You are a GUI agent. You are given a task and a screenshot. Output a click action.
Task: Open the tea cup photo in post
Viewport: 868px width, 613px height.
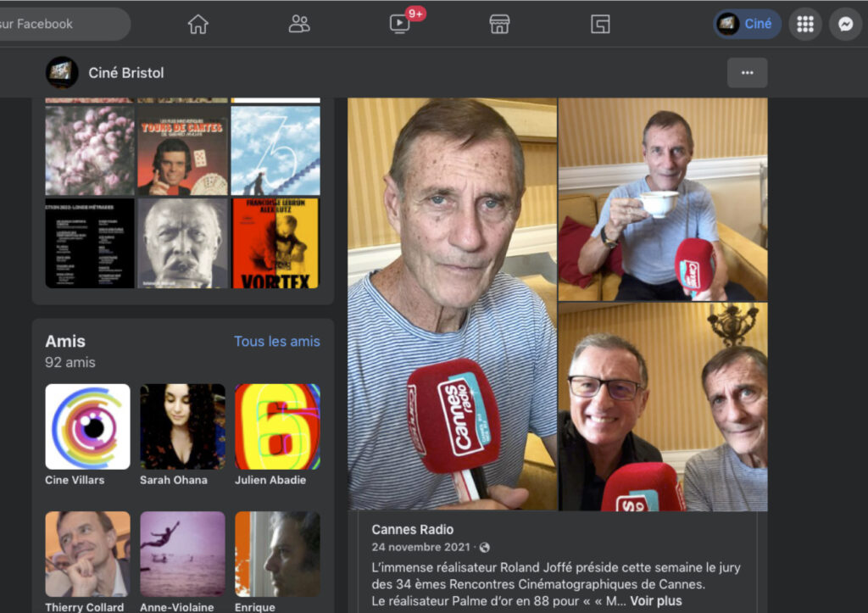point(662,199)
